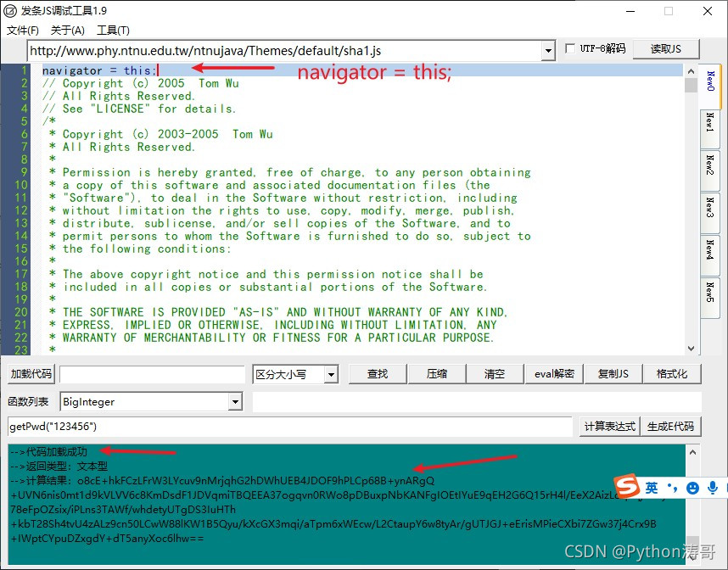
Task: Click the code editor scroll down arrow
Action: pyautogui.click(x=691, y=348)
